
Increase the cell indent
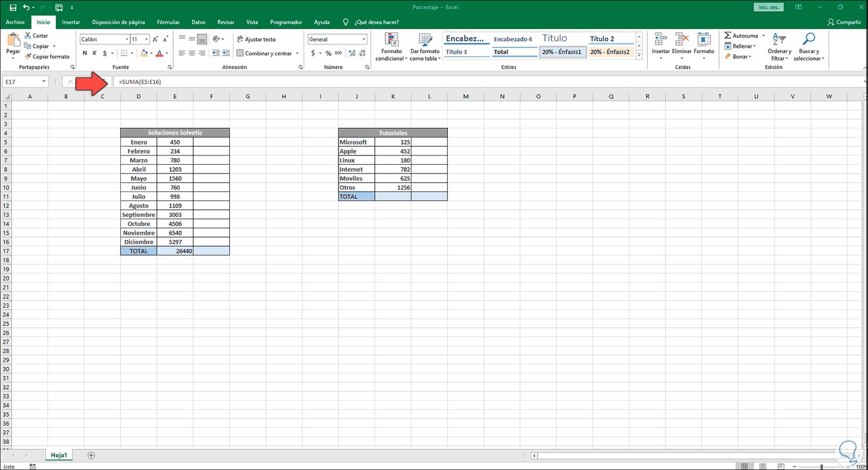point(226,53)
